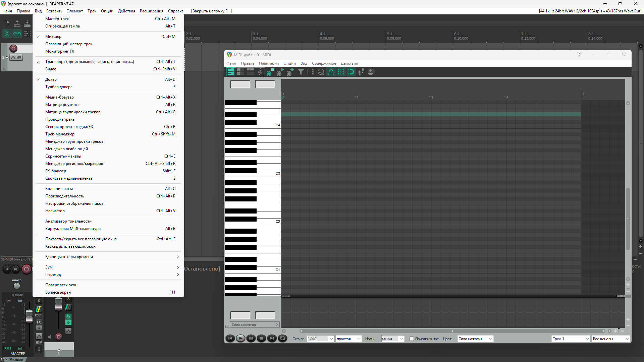
Task: Open the 'Сила нажатия' color dropdown
Action: tap(475, 339)
